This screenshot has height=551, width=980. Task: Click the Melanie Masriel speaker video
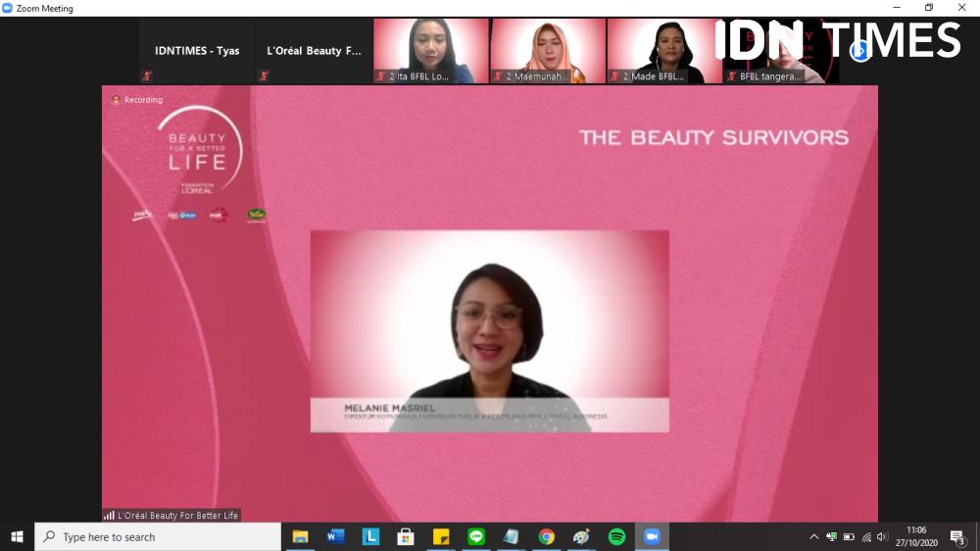[x=489, y=330]
